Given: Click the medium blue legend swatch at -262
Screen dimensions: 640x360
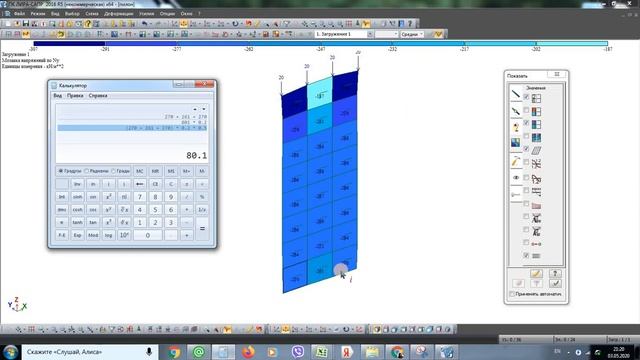Looking at the screenshot, I should tap(284, 43).
